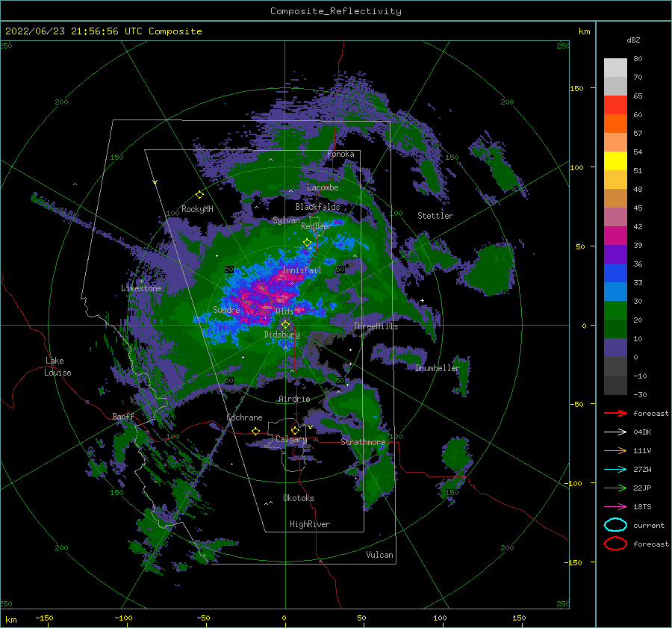Click the ThreeHills town label
The width and height of the screenshot is (672, 628).
click(376, 326)
